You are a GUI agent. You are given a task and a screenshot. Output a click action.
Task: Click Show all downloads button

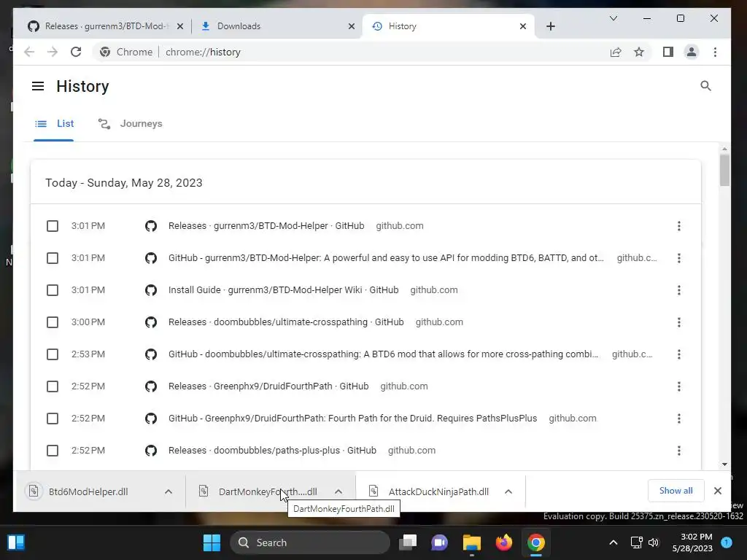coord(676,491)
